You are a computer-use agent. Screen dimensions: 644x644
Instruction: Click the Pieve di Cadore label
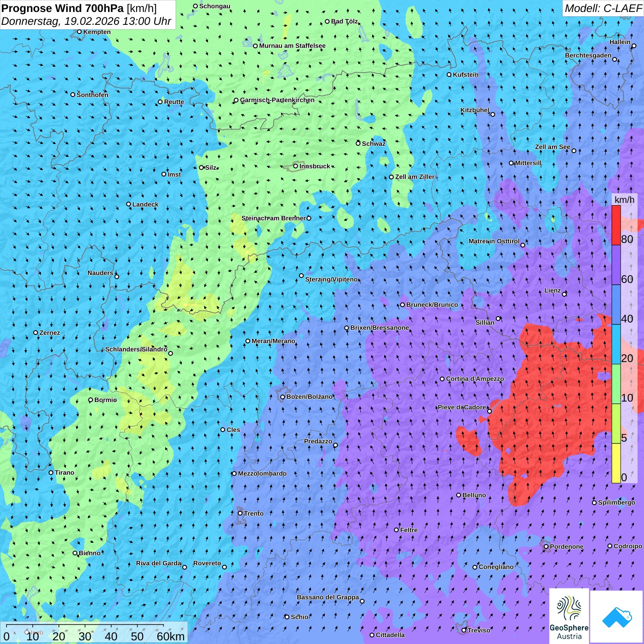[x=462, y=407]
